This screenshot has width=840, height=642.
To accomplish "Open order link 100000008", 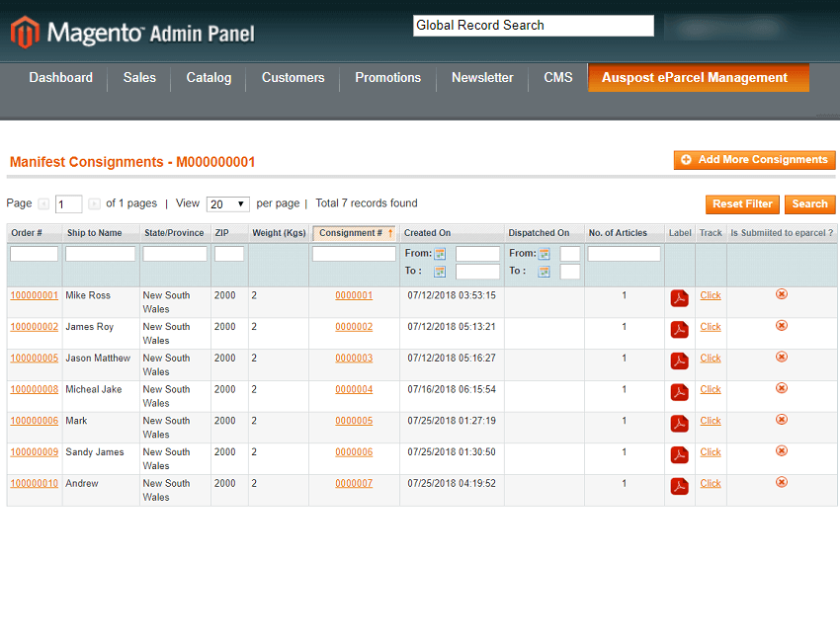I will click(x=35, y=389).
